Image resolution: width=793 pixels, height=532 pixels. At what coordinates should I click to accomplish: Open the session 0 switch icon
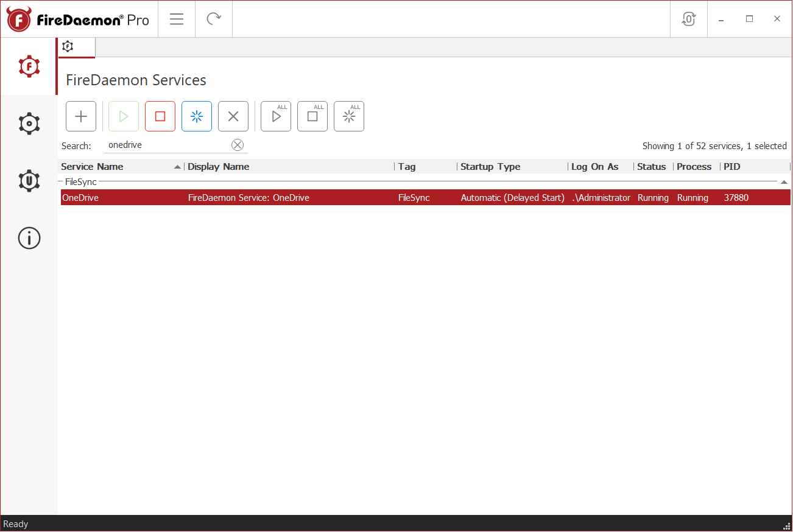coord(689,19)
